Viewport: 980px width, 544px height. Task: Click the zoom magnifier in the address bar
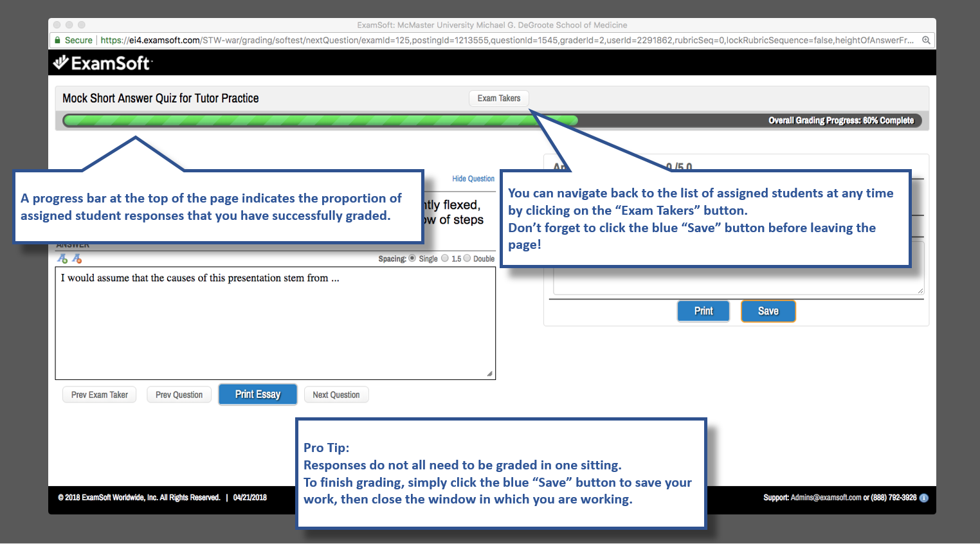926,40
